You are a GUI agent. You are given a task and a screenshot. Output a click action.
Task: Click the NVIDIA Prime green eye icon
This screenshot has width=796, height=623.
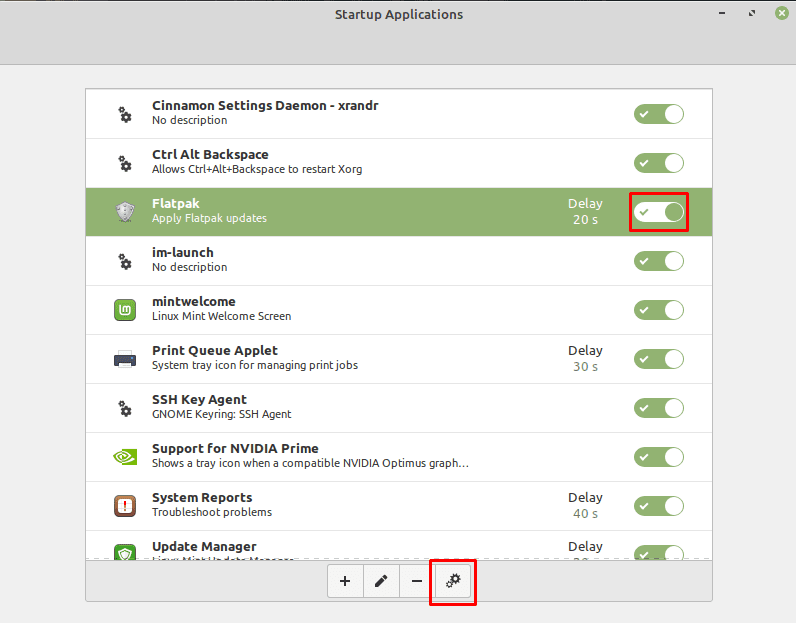[x=125, y=457]
